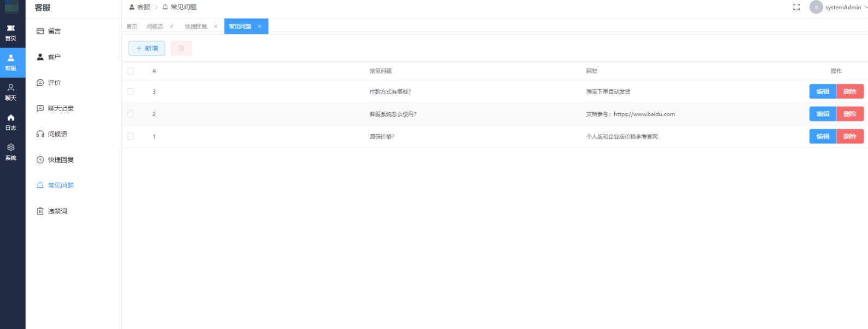Click the 个人版和企业版价格参考官网 reply cell
Image resolution: width=868 pixels, height=329 pixels.
tap(622, 137)
